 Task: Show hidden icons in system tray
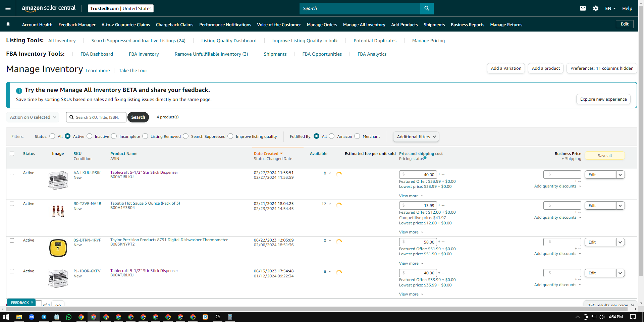pyautogui.click(x=577, y=317)
